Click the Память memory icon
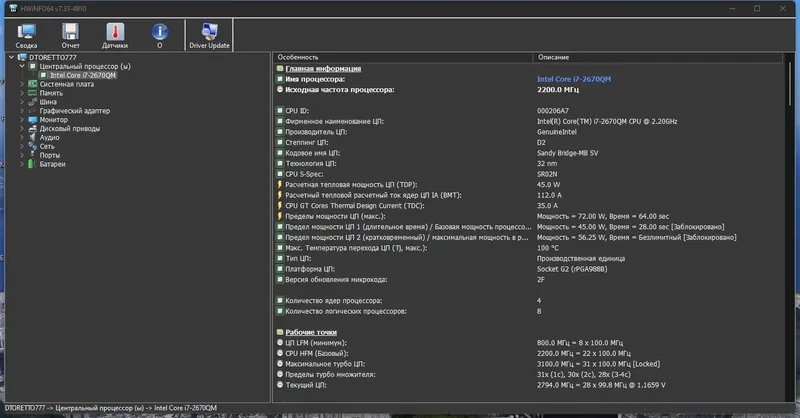This screenshot has height=418, width=800. pyautogui.click(x=33, y=93)
